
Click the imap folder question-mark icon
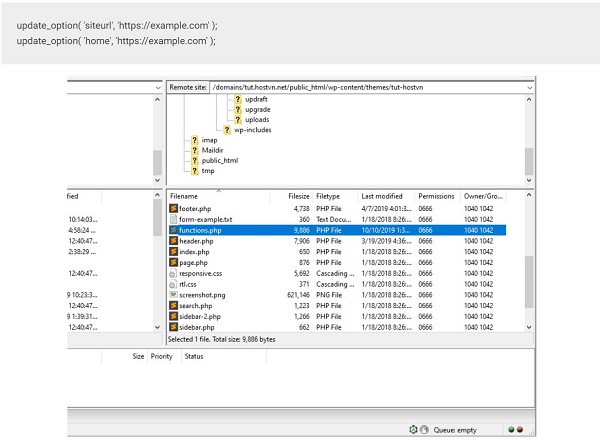pyautogui.click(x=195, y=140)
